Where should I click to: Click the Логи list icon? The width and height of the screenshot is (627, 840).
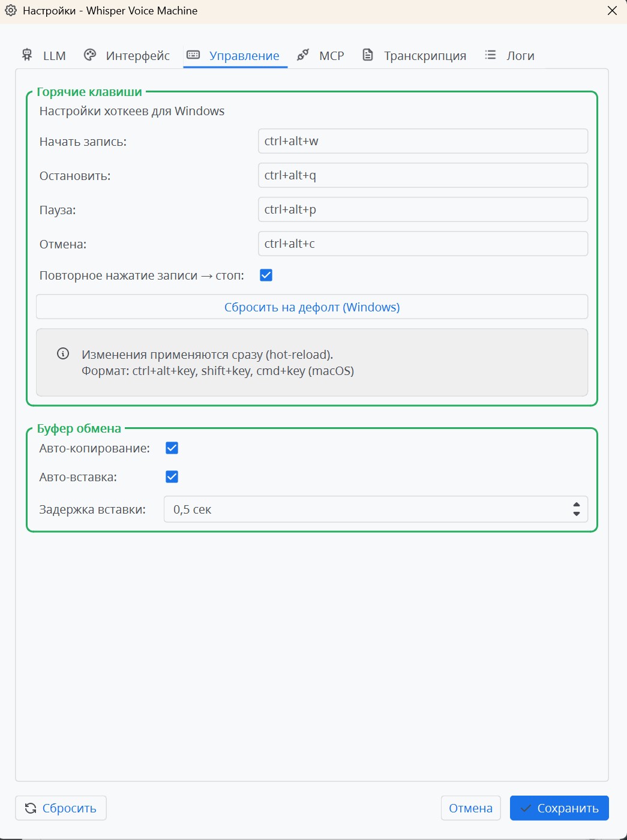click(x=490, y=55)
